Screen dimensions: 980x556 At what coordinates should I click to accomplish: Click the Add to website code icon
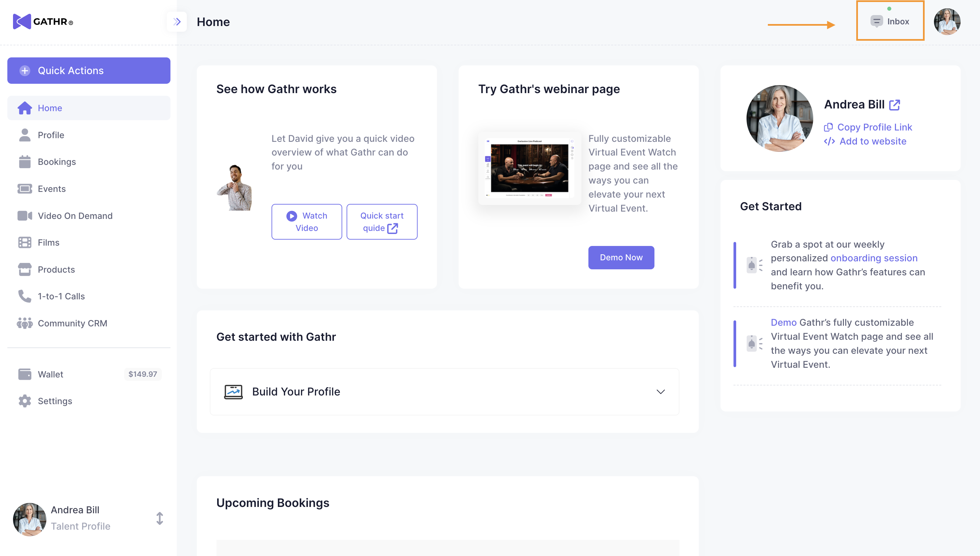[x=829, y=141]
